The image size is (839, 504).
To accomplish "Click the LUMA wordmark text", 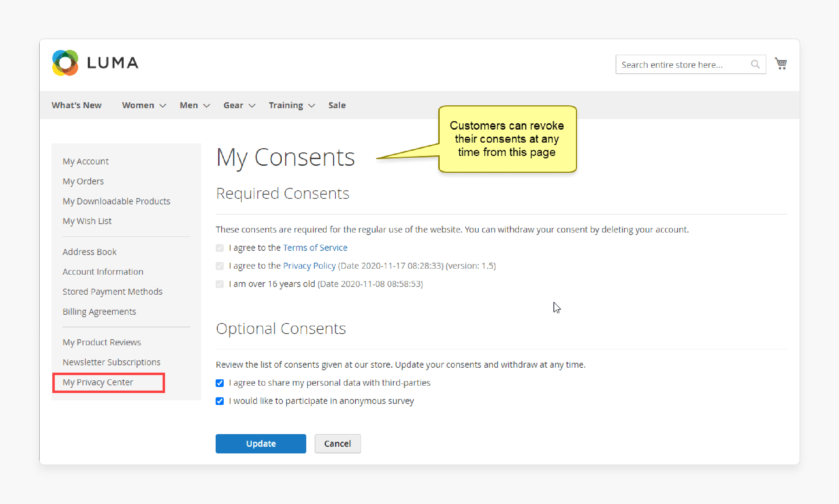I will click(x=113, y=63).
